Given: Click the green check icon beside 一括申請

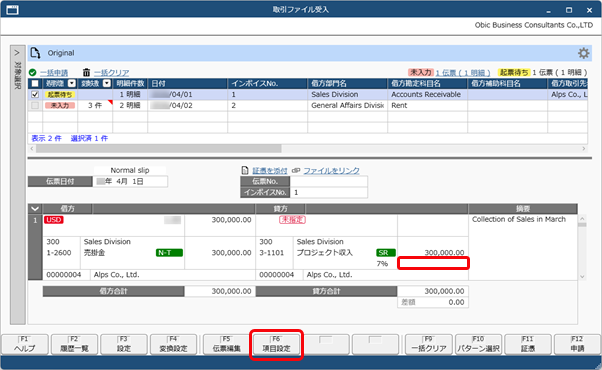Looking at the screenshot, I should pyautogui.click(x=33, y=73).
